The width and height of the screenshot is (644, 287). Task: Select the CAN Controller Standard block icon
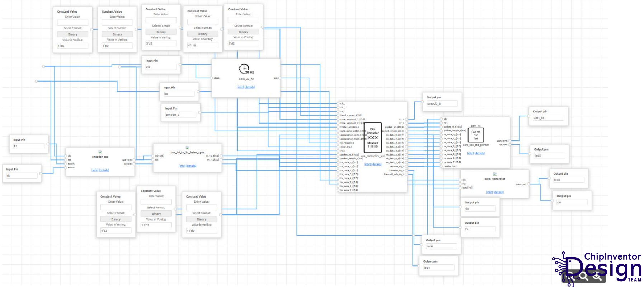372,138
